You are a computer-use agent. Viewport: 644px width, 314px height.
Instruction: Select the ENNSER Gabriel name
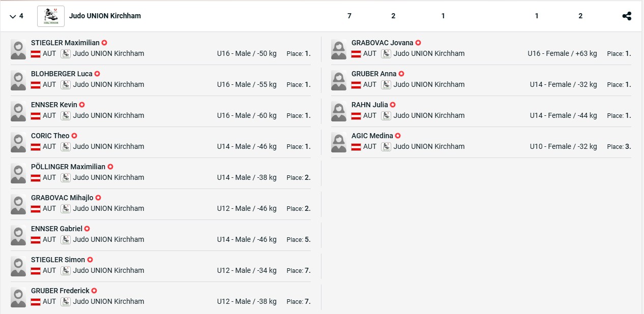[x=56, y=229]
